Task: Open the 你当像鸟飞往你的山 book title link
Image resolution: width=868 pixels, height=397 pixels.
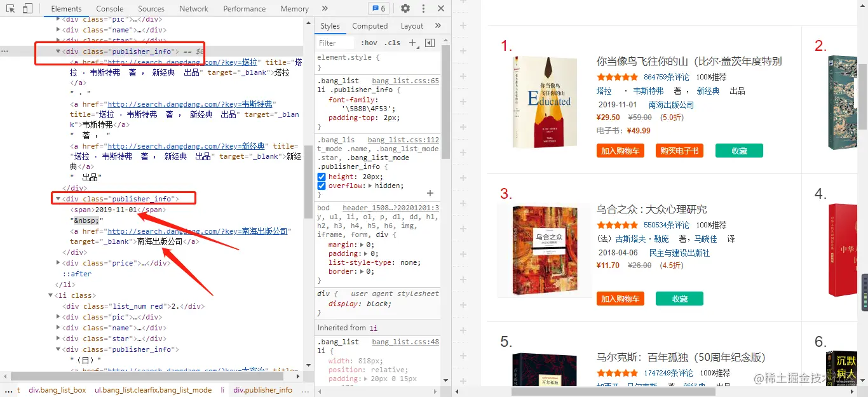Action: tap(689, 61)
